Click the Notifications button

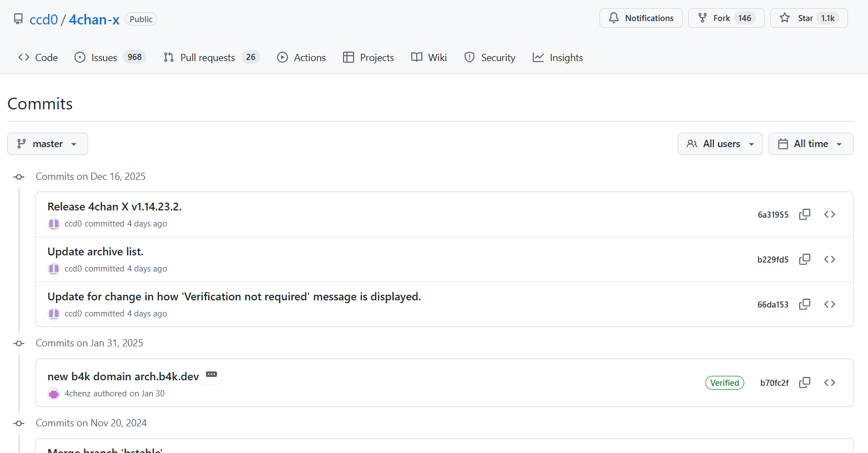640,18
